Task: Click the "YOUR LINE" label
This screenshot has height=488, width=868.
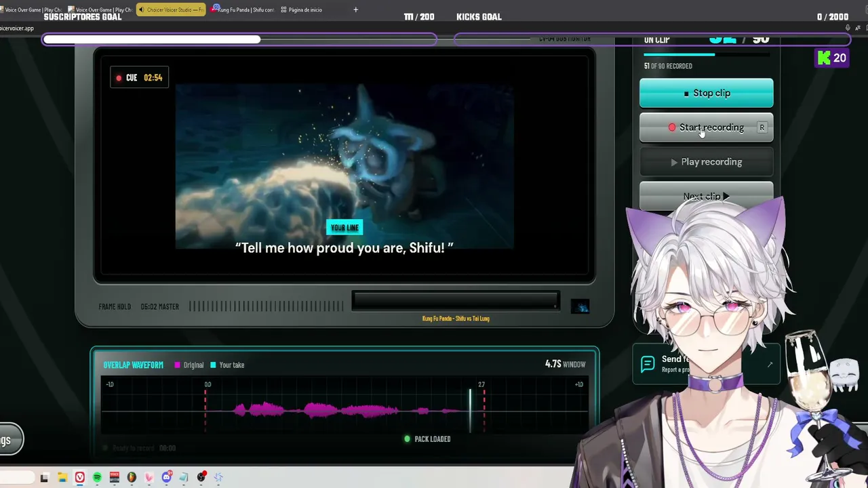Action: (x=344, y=228)
